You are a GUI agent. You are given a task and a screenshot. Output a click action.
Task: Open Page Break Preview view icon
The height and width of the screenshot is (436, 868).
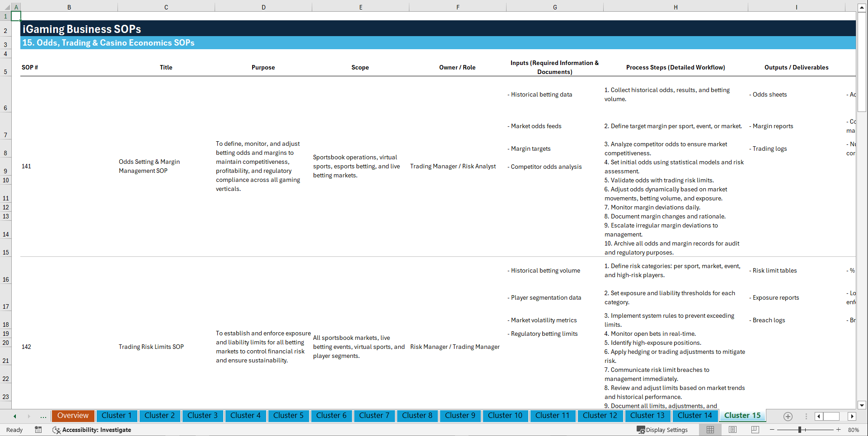tap(755, 430)
